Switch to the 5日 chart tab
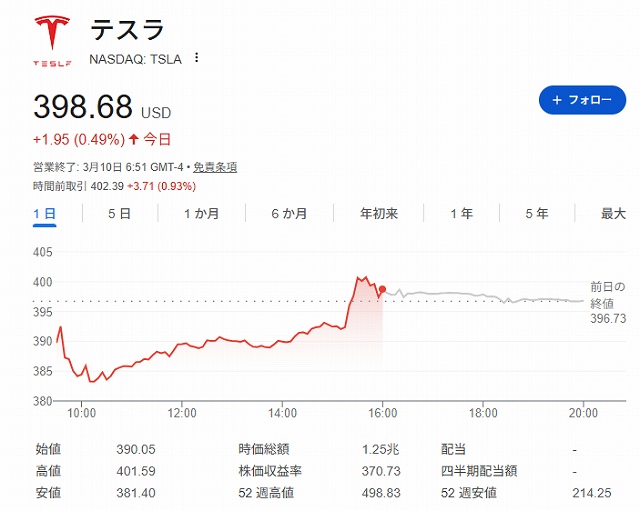Screen dimensions: 640x511 119,213
